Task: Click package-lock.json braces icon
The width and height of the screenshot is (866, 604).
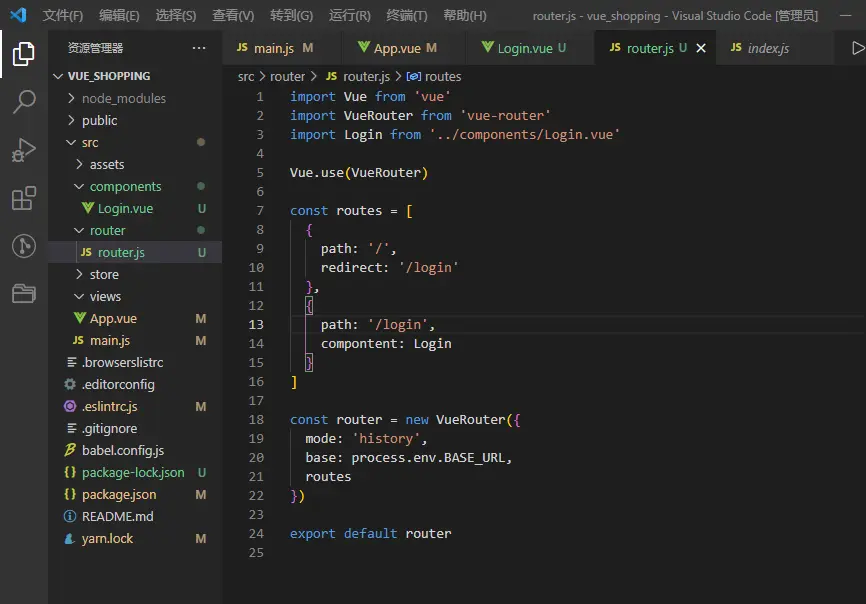Action: (x=70, y=473)
